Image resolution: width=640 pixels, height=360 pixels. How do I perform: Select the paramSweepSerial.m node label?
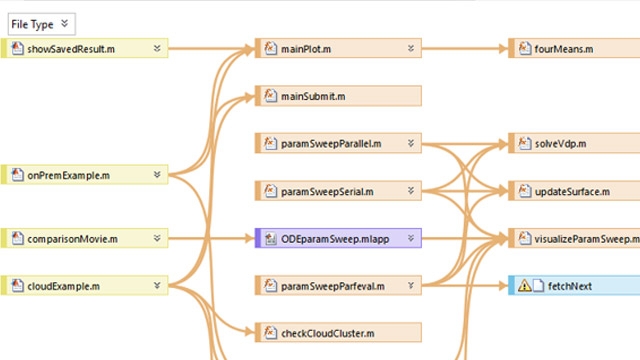coord(327,191)
